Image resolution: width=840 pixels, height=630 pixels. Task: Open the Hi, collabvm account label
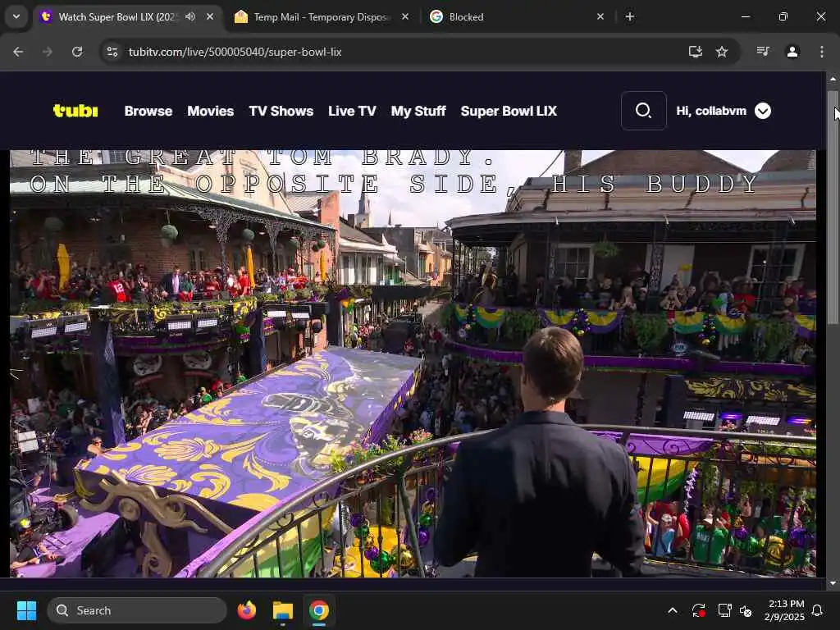point(711,111)
